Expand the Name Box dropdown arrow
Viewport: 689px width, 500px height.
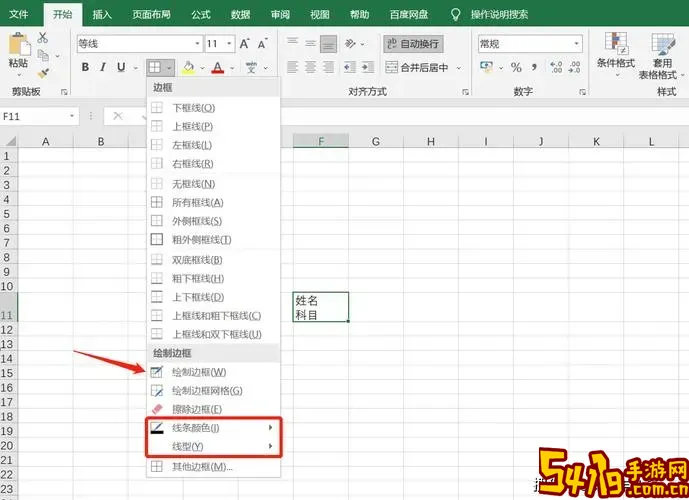click(72, 116)
